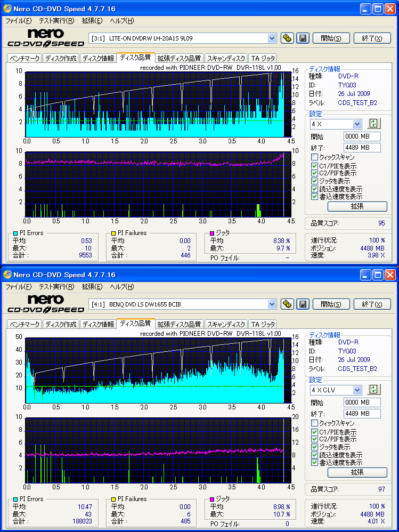The height and width of the screenshot is (532, 399).
Task: Click refresh speed icon in top window settings
Action: [x=373, y=124]
